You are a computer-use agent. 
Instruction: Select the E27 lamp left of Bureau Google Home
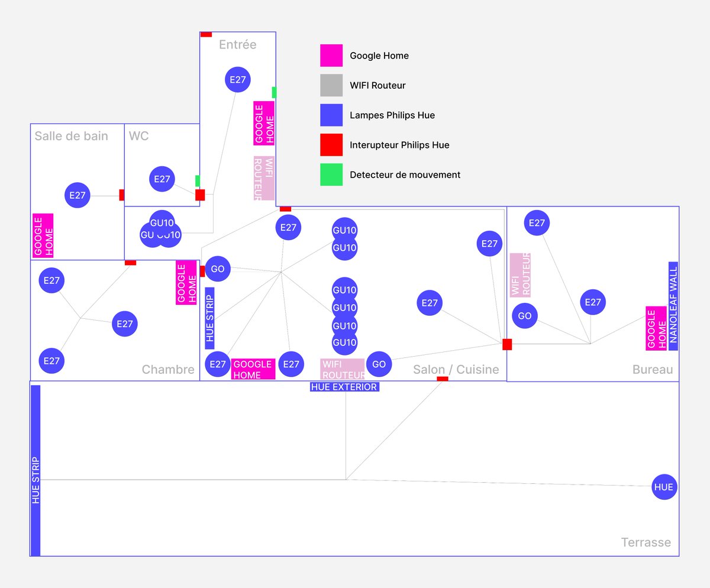click(x=593, y=302)
